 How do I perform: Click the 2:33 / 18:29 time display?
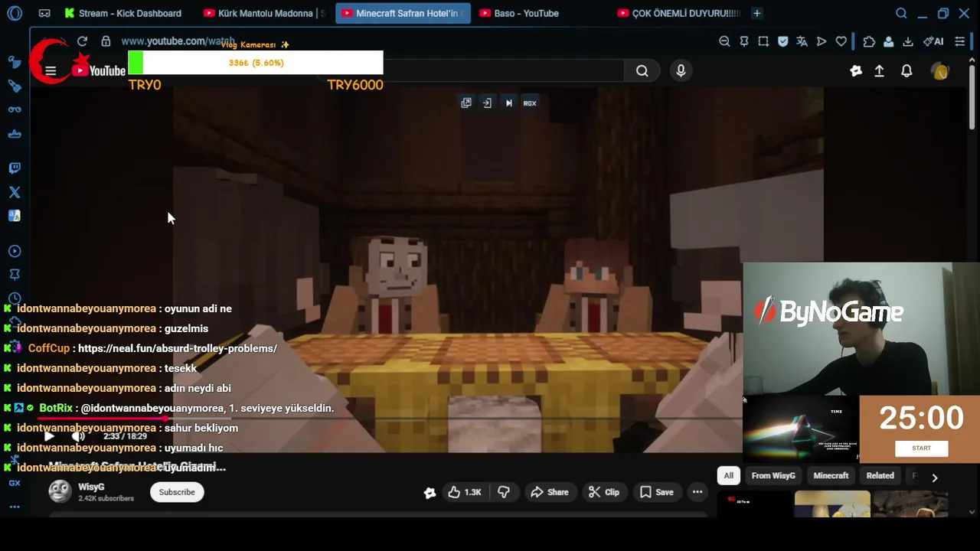(x=125, y=436)
